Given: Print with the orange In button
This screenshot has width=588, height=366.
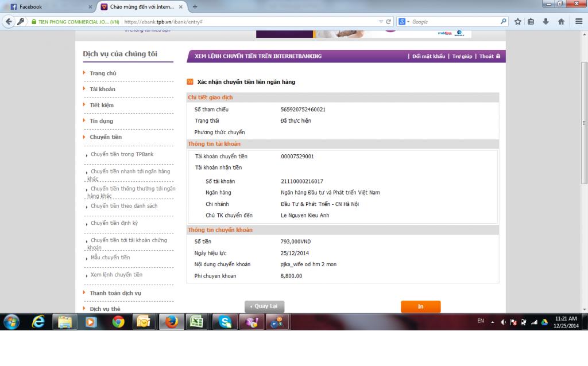Looking at the screenshot, I should click(x=421, y=306).
